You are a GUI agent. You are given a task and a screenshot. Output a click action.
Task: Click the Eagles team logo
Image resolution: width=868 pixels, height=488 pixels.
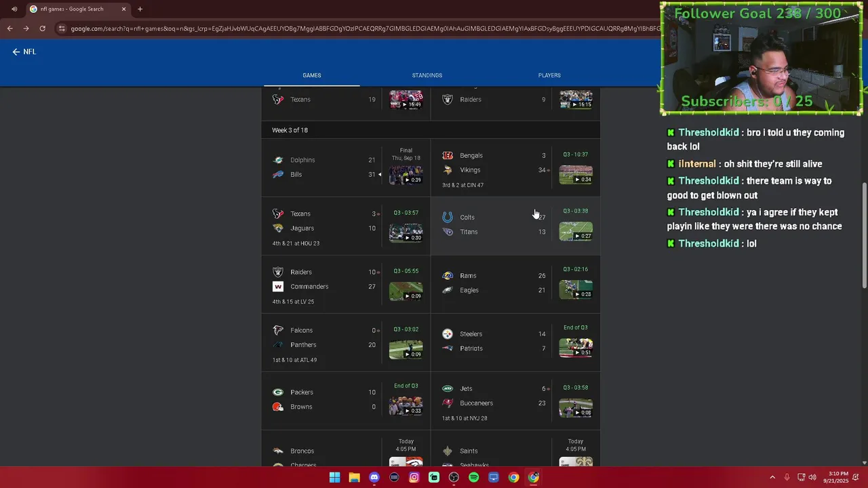(448, 290)
